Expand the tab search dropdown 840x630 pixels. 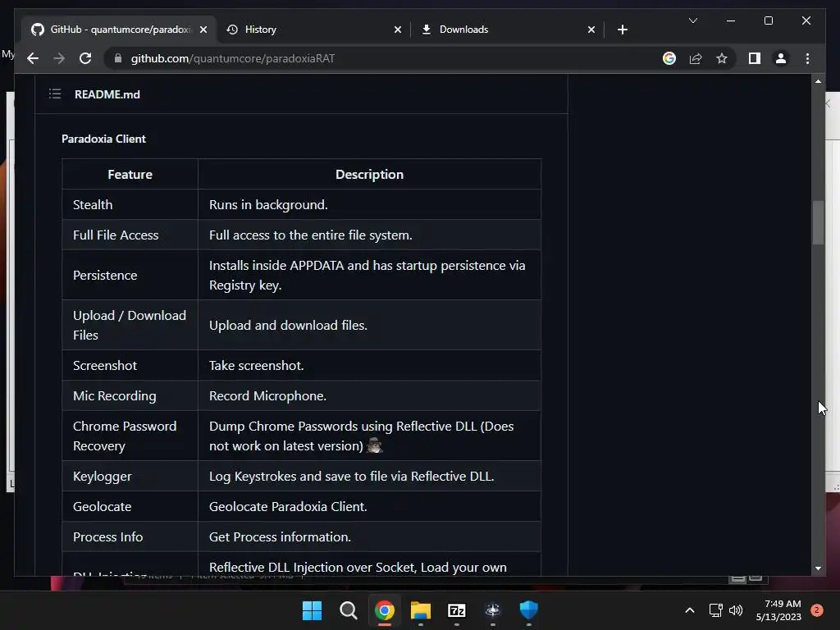[x=692, y=21]
